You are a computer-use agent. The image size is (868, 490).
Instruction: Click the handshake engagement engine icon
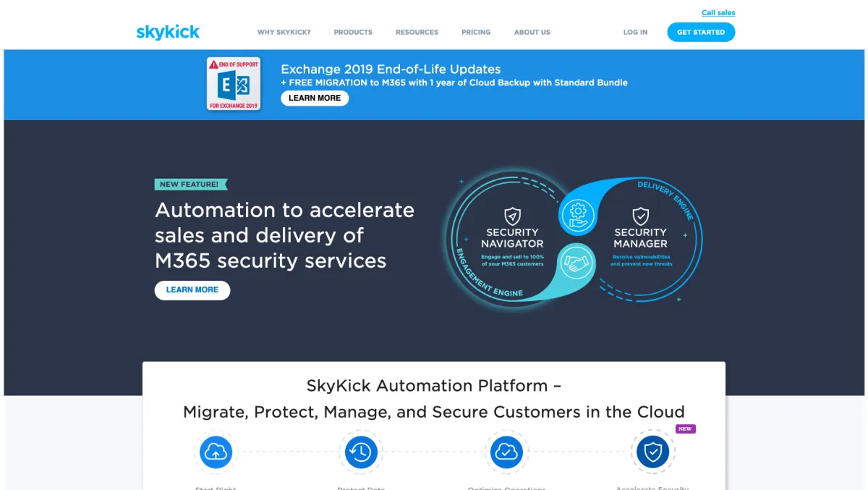(576, 263)
